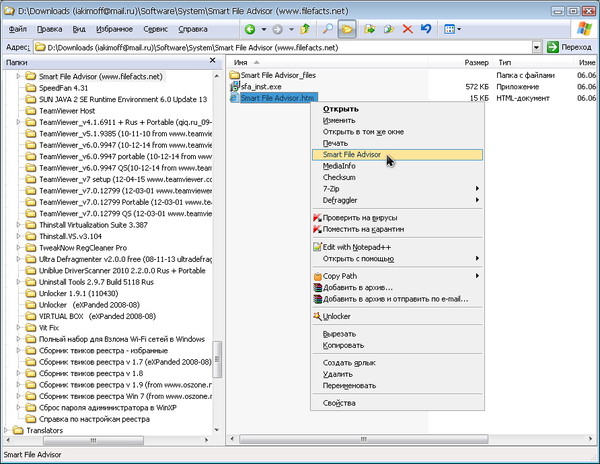Select TeamViewer Host folder in tree
The height and width of the screenshot is (464, 600).
67,111
